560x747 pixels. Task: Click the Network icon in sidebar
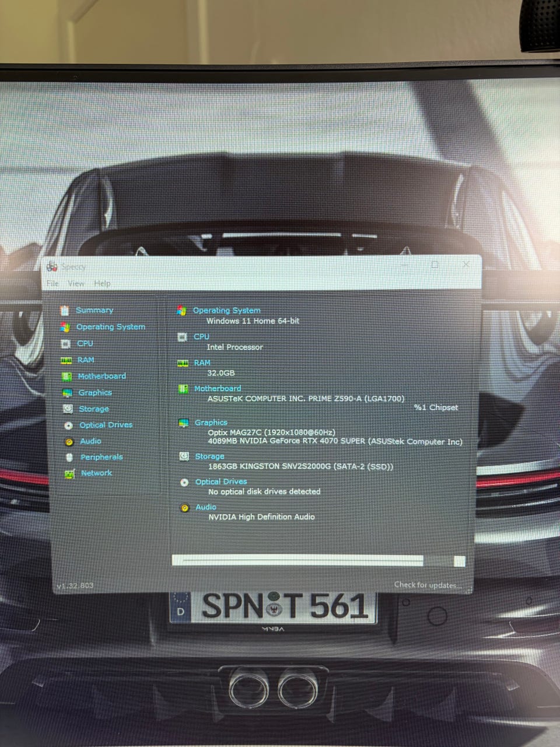click(x=69, y=474)
